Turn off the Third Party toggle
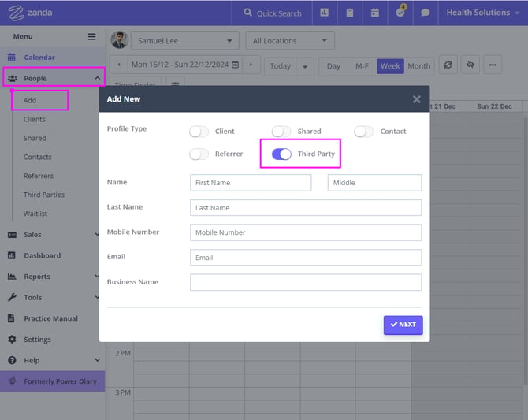This screenshot has width=528, height=420. pos(281,154)
